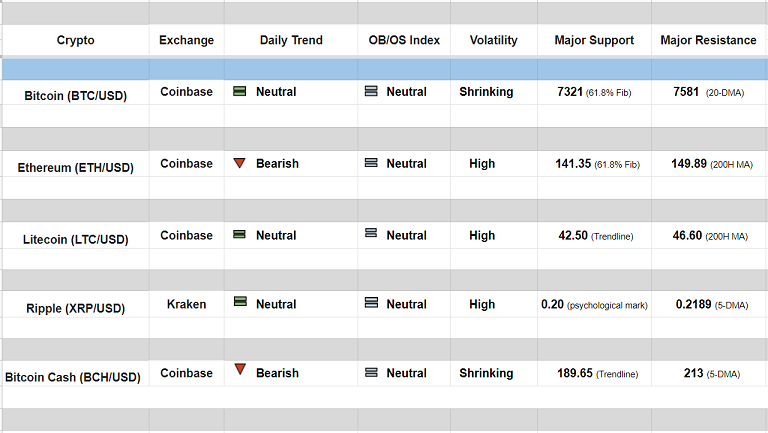768x433 pixels.
Task: Select the Crypto column header
Action: 76,40
